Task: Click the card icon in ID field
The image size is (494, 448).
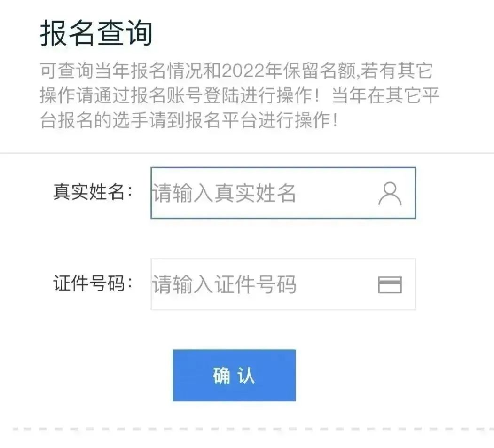Action: click(390, 285)
